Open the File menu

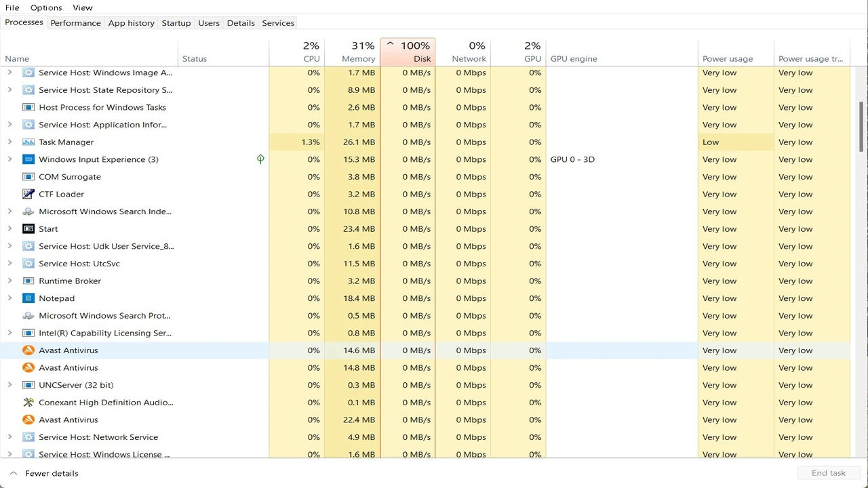tap(12, 7)
